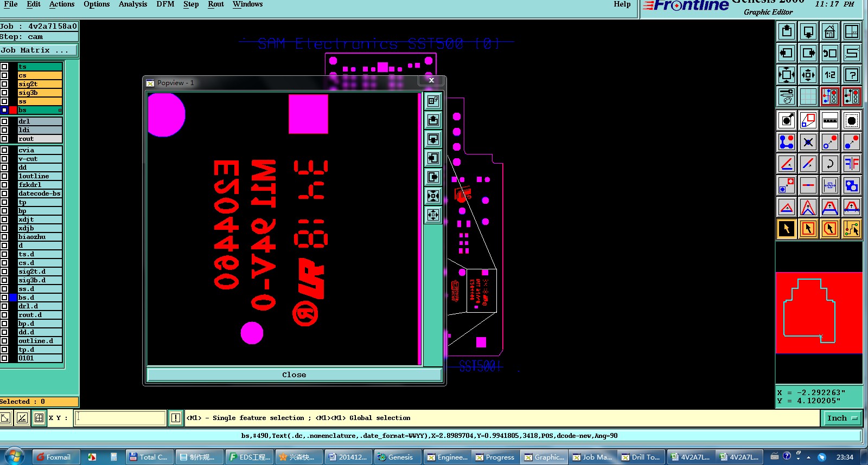This screenshot has width=868, height=465.
Task: Click the dimension width tool icon
Action: pos(830,185)
